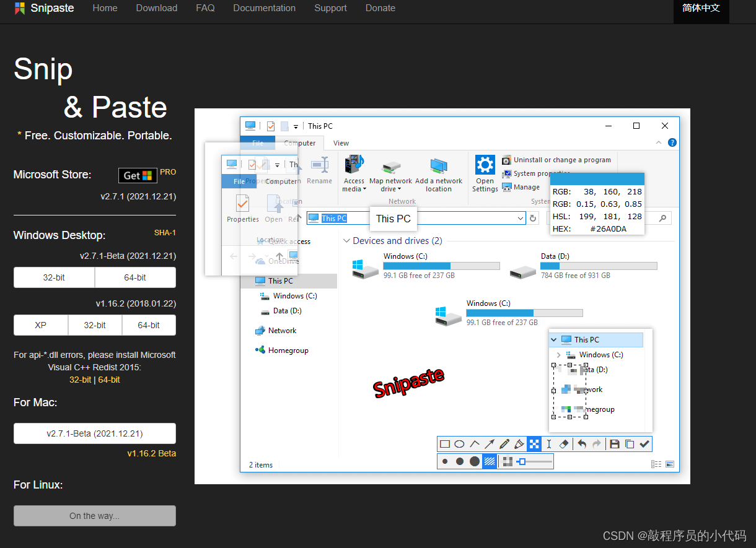Screen dimensions: 756x548
Task: Select the Rectangle annotation tool
Action: pos(445,443)
